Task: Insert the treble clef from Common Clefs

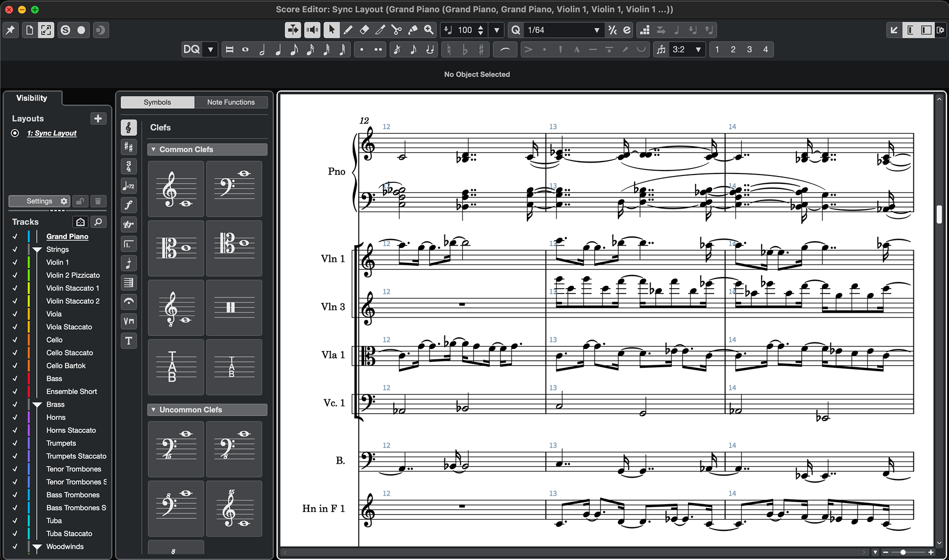Action: (176, 189)
